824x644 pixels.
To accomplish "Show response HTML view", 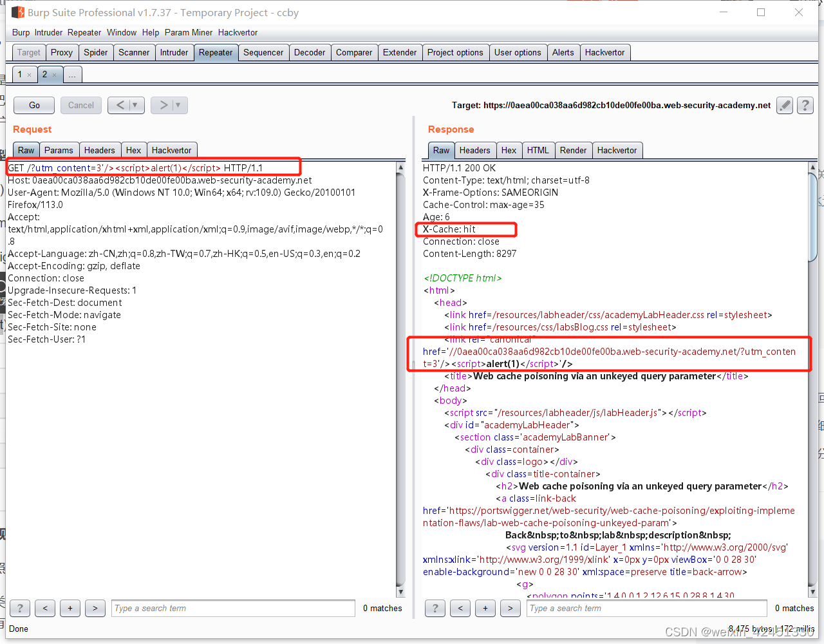I will click(x=538, y=150).
